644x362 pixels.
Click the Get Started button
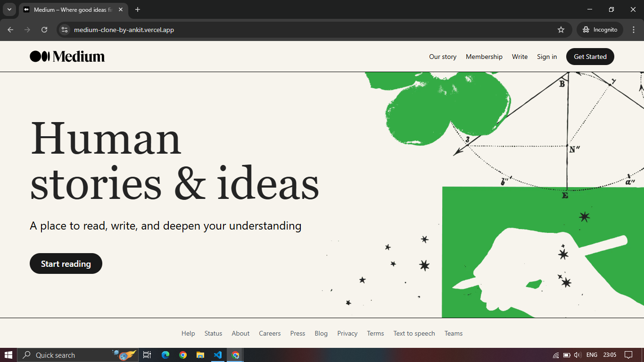point(590,57)
